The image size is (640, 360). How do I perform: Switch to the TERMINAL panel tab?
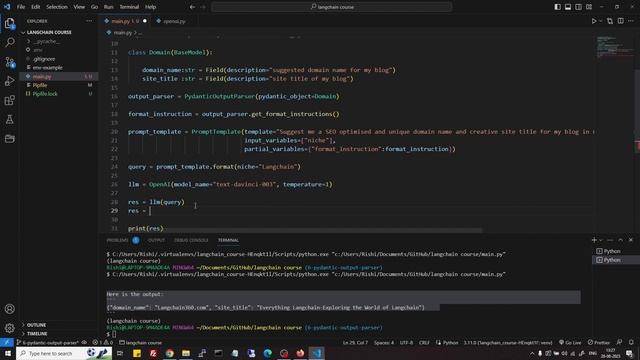(228, 240)
